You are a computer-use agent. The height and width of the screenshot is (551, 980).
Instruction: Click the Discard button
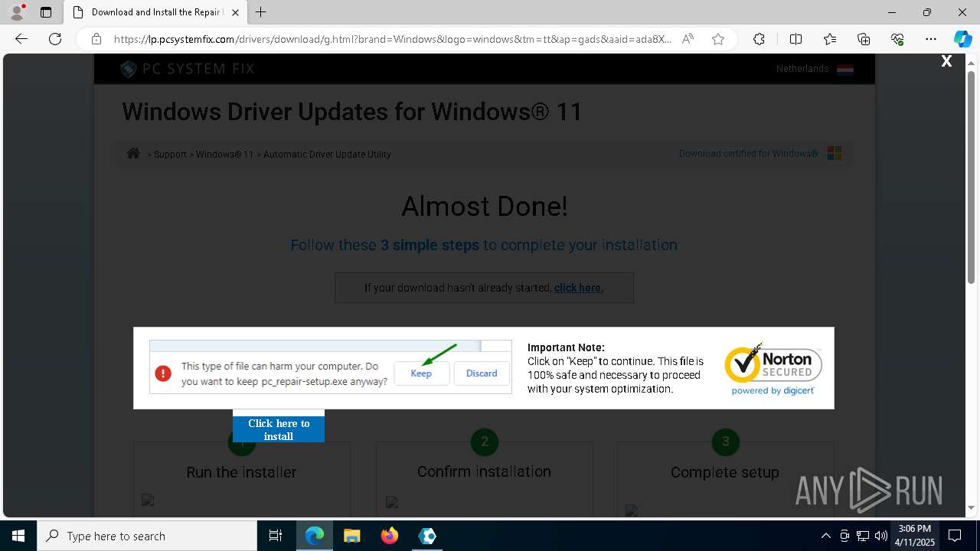(x=482, y=373)
